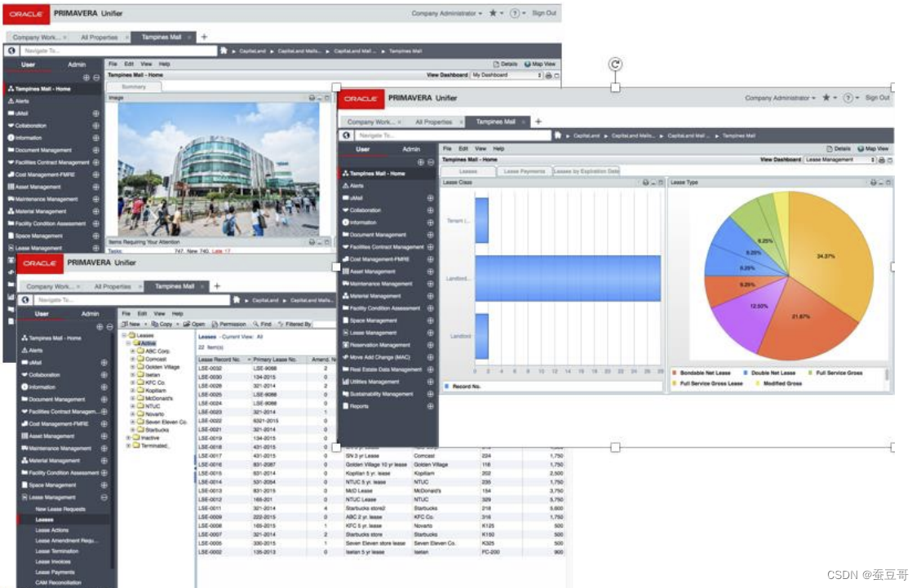The width and height of the screenshot is (921, 588).
Task: Switch to Lease Payments dashboard tab
Action: (x=525, y=171)
